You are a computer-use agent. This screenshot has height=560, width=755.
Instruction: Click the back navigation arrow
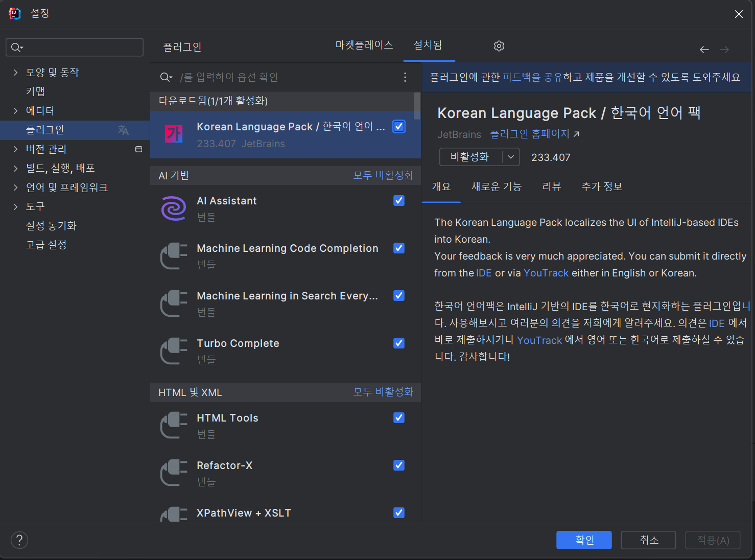click(x=704, y=50)
